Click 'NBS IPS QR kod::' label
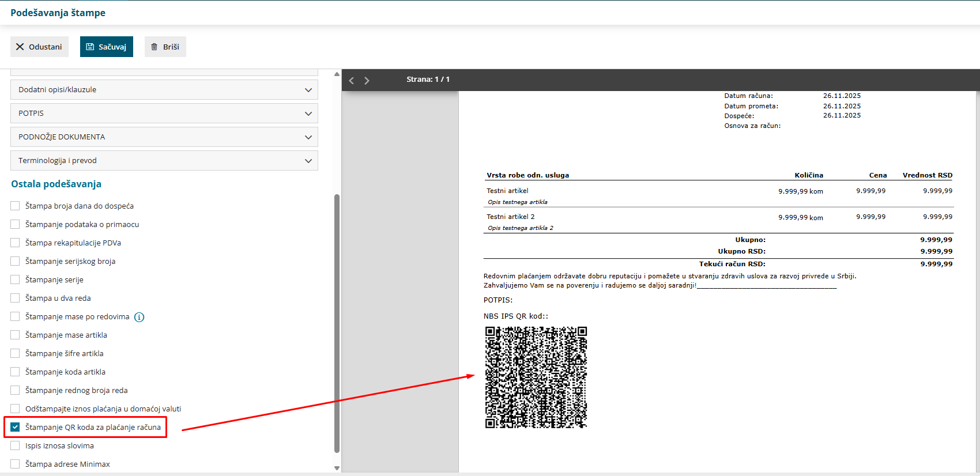Screen dimensions: 980x476 click(516, 316)
